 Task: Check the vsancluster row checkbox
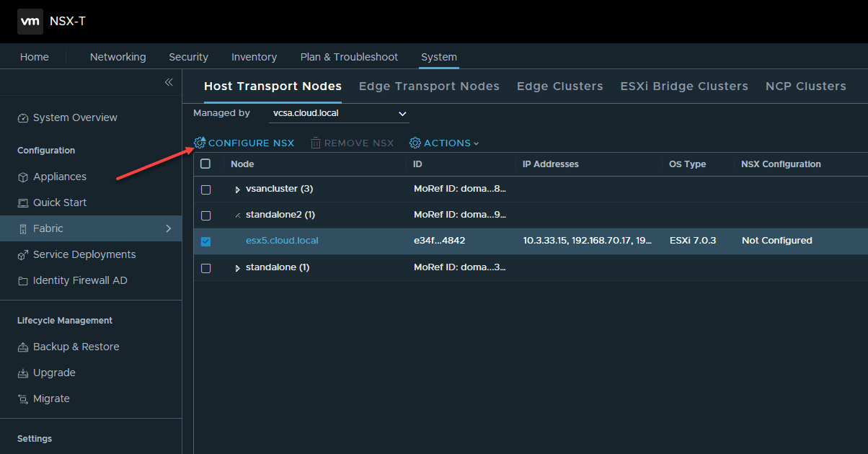(205, 190)
